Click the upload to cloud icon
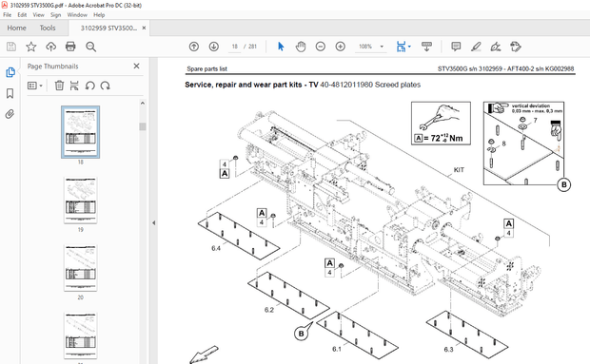This screenshot has height=364, width=590. (50, 47)
